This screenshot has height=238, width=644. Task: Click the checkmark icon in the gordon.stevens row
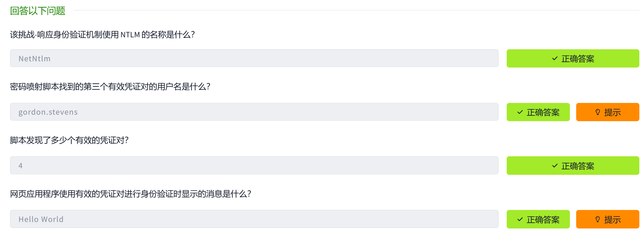520,112
